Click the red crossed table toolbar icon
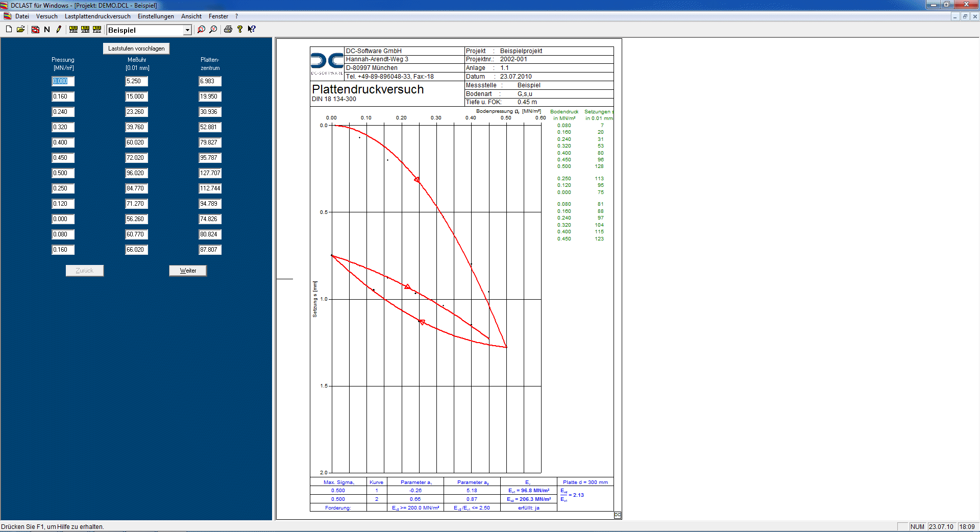980x532 pixels. click(35, 29)
